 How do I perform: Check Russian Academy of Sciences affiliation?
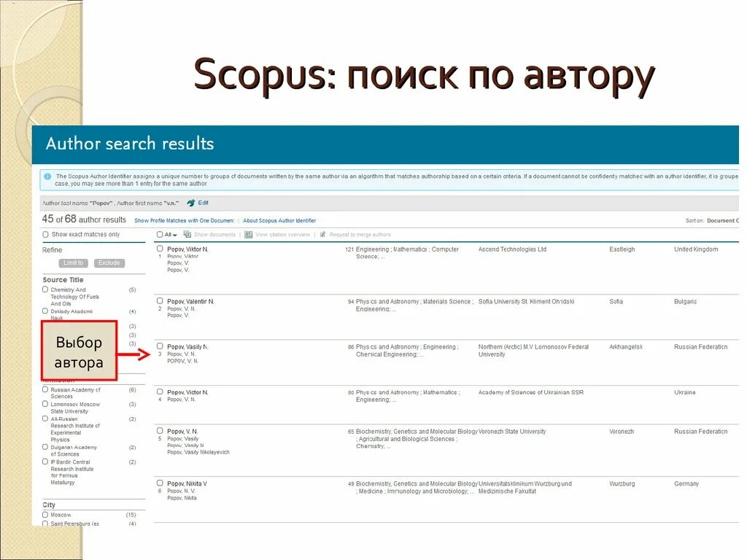click(x=45, y=389)
